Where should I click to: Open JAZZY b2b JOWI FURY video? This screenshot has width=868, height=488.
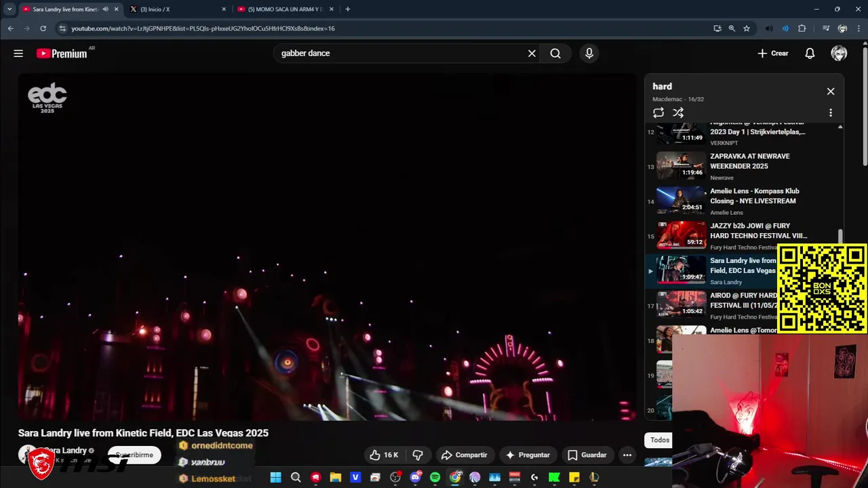coord(743,236)
